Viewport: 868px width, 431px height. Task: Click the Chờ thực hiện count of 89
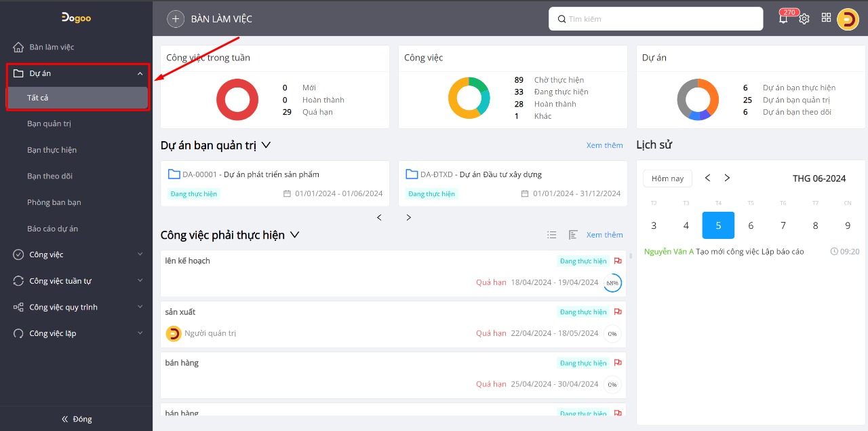pos(519,79)
